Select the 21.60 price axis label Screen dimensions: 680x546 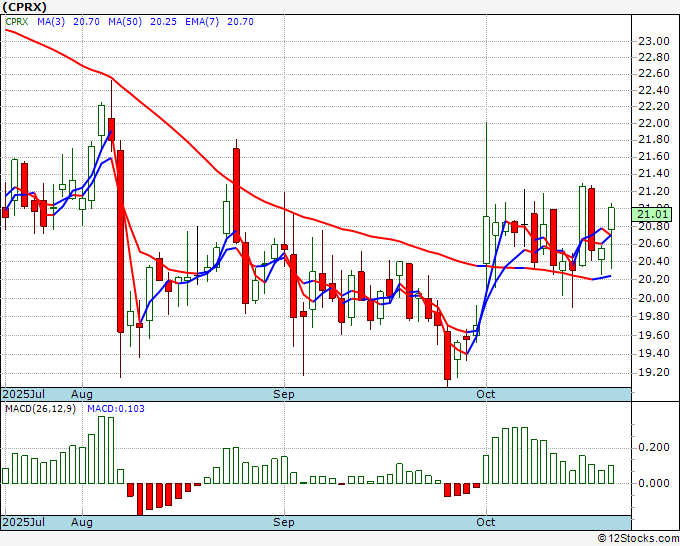[x=654, y=157]
